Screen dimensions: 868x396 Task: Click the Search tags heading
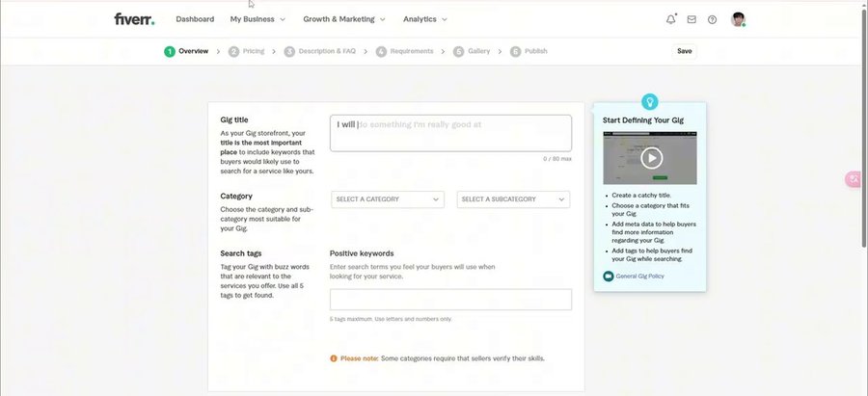point(241,253)
